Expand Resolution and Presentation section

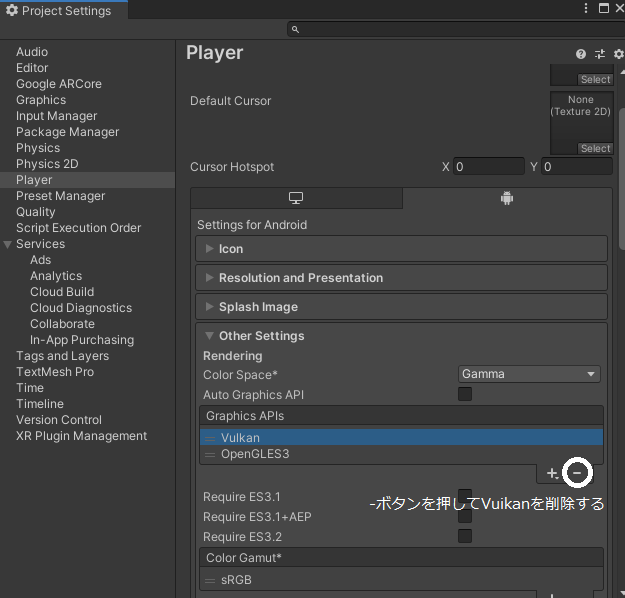coord(401,278)
